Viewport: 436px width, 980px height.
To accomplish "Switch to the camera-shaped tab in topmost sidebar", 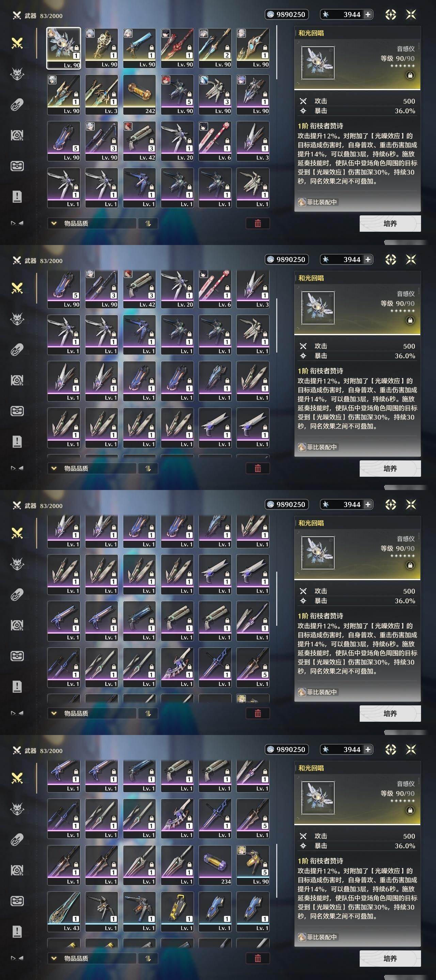I will (17, 135).
